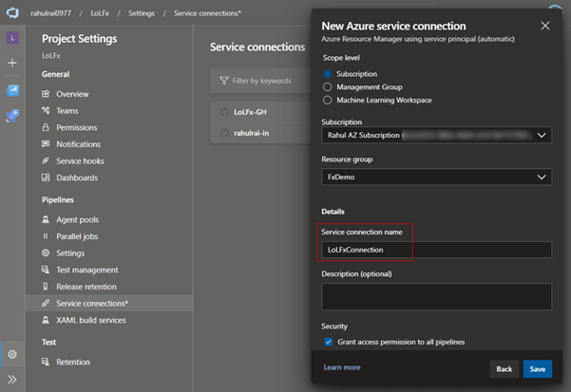Click the Save button
This screenshot has width=571, height=392.
tap(538, 369)
